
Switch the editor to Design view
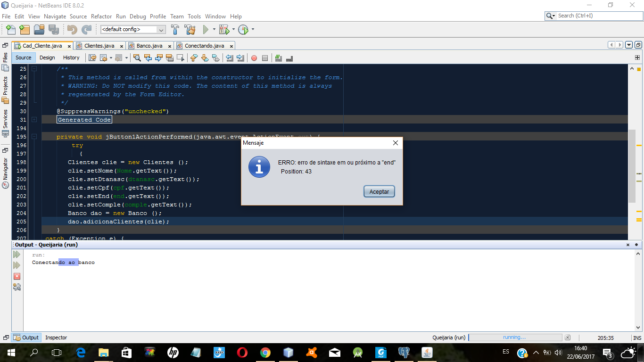click(47, 58)
